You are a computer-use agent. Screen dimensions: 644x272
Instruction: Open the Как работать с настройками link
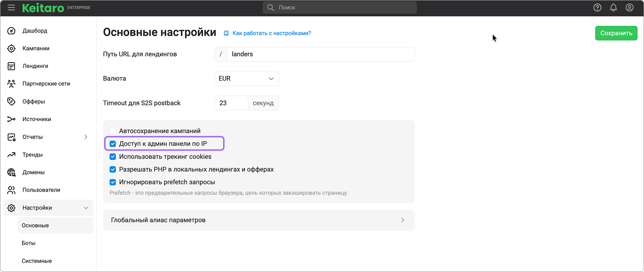click(271, 33)
